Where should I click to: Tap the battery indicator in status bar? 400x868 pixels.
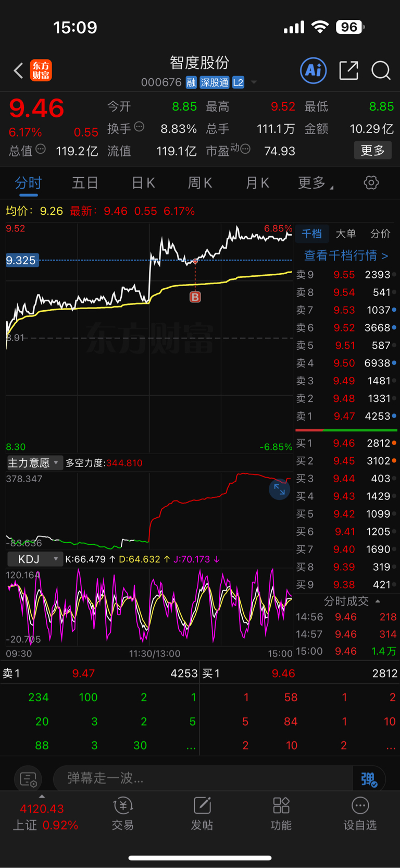pos(349,27)
